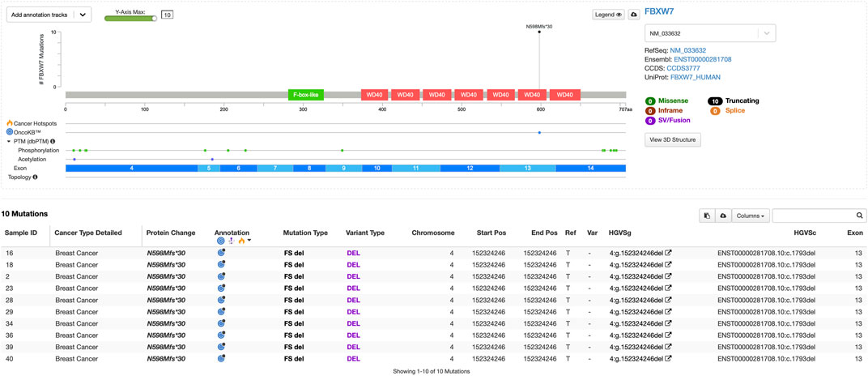Open UniProt link FBXW7_HUMAN
This screenshot has height=376, width=868.
697,77
